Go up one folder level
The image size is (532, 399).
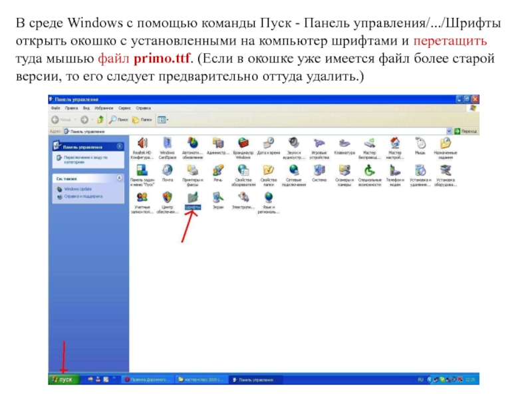100,120
